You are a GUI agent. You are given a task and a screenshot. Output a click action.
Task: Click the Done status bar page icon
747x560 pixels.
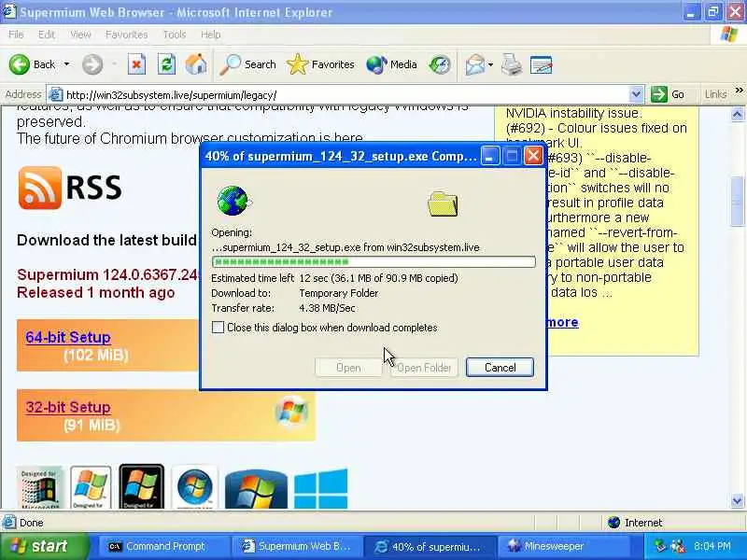pos(9,523)
